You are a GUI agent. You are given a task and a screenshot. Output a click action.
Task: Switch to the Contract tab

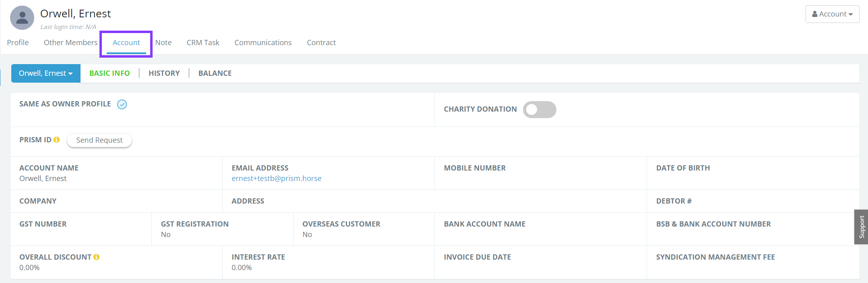(x=321, y=43)
